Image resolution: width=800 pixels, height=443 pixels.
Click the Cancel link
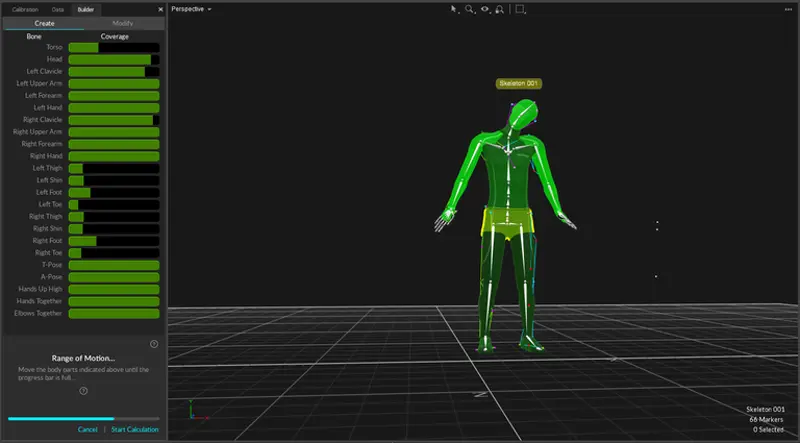(x=87, y=429)
